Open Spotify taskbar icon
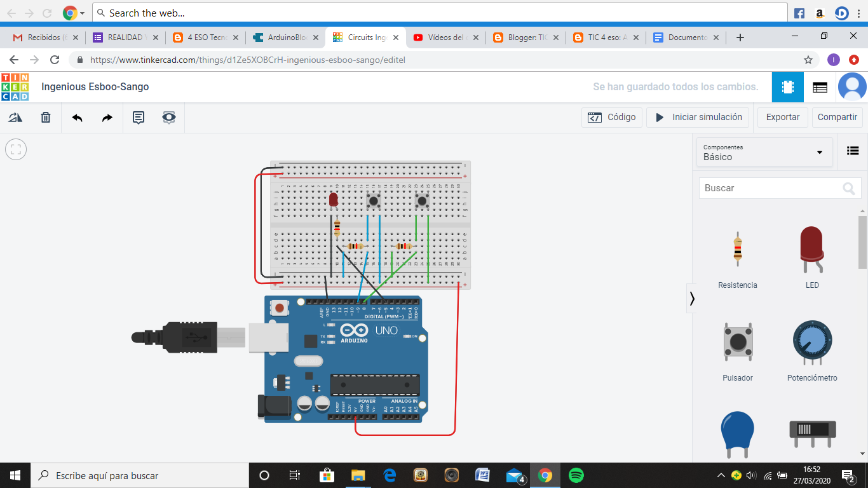The height and width of the screenshot is (488, 868). coord(576,475)
